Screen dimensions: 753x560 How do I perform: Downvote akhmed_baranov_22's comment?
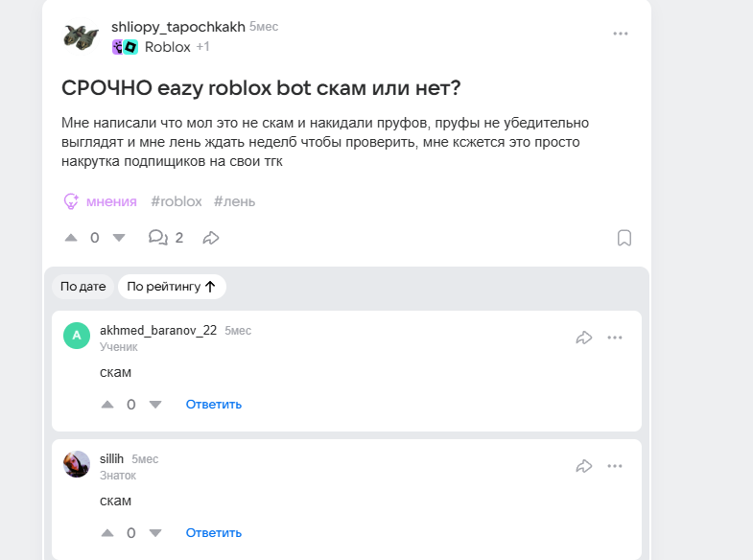pos(155,405)
